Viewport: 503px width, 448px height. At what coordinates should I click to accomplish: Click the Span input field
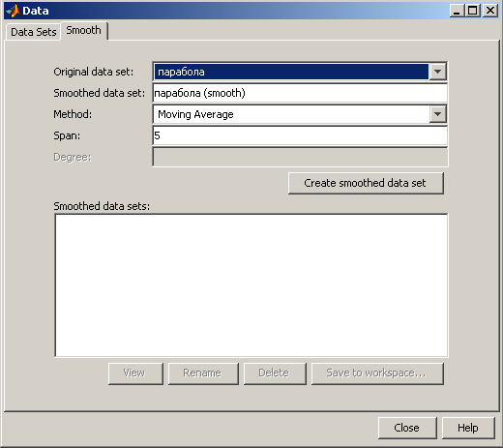click(x=300, y=135)
